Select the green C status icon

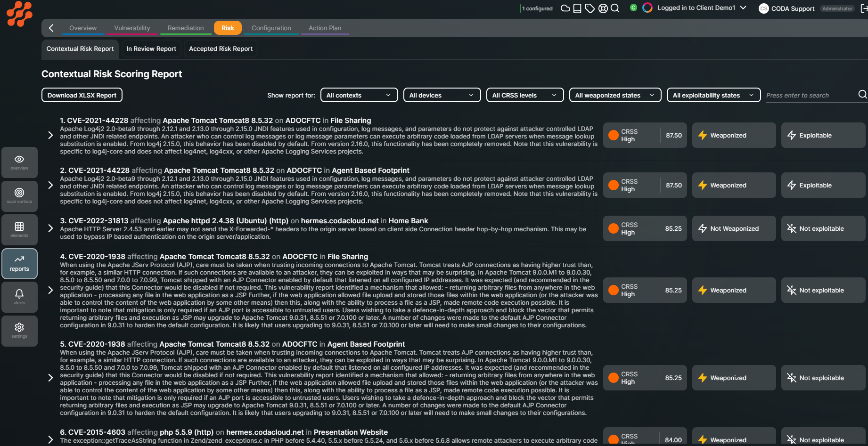(x=633, y=8)
